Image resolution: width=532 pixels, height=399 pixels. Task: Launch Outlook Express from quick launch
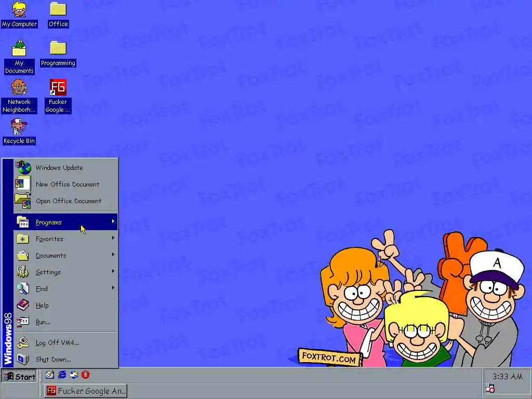click(74, 375)
